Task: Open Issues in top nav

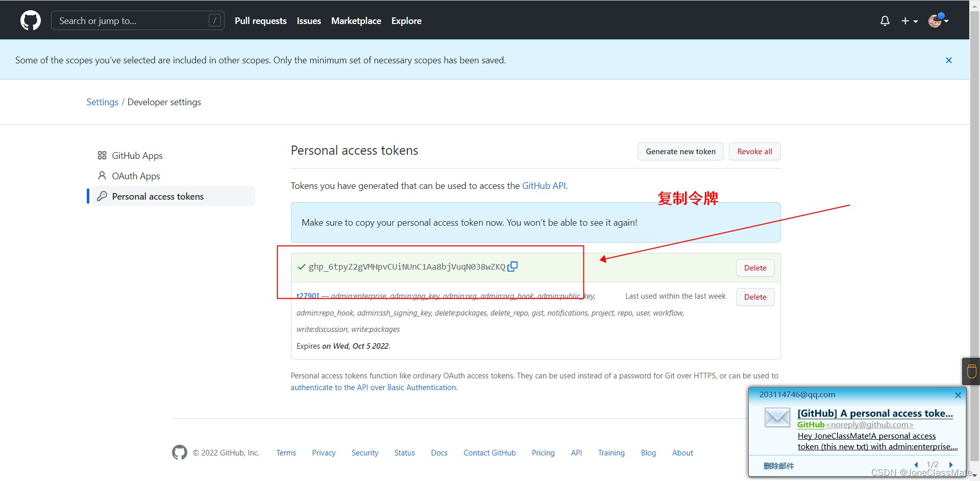Action: (x=309, y=21)
